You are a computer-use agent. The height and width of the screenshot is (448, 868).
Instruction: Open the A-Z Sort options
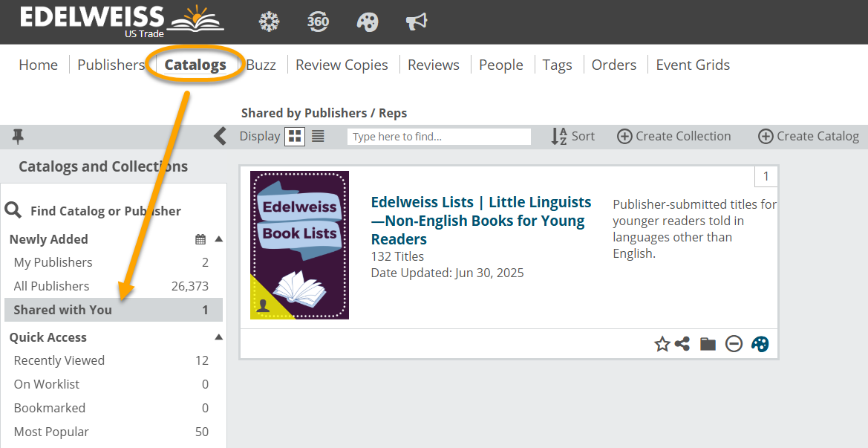[573, 136]
